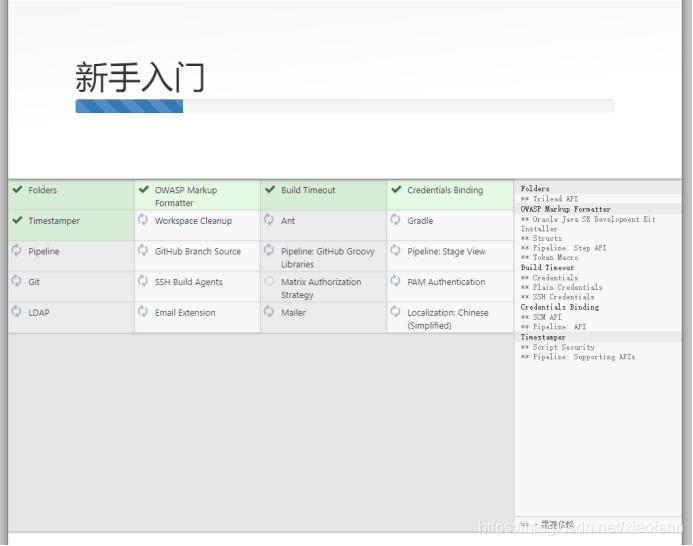Click the Plain Credentials log entry
Image resolution: width=693 pixels, height=546 pixels.
coord(561,287)
